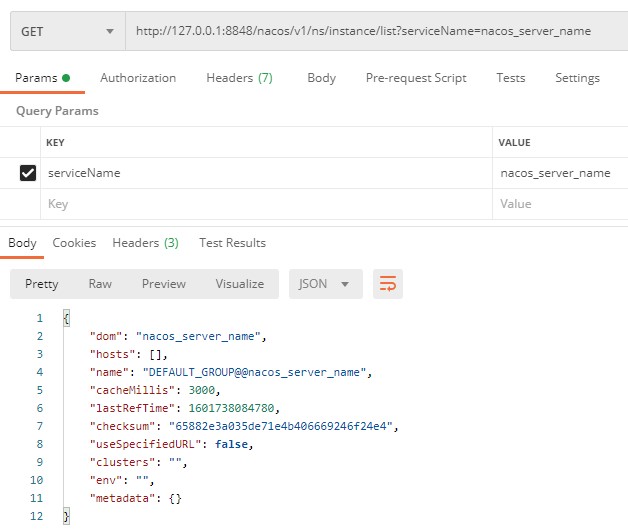628x530 pixels.
Task: Open the request Settings tab
Action: pos(577,78)
